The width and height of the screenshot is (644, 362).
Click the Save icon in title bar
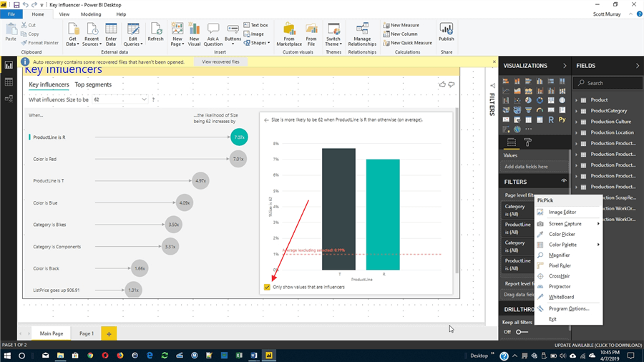pos(16,5)
